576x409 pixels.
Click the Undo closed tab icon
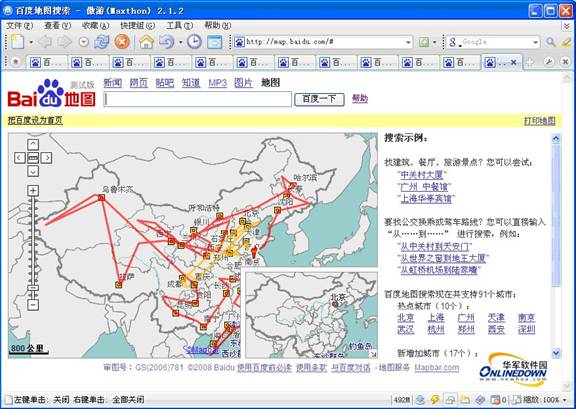tap(166, 42)
